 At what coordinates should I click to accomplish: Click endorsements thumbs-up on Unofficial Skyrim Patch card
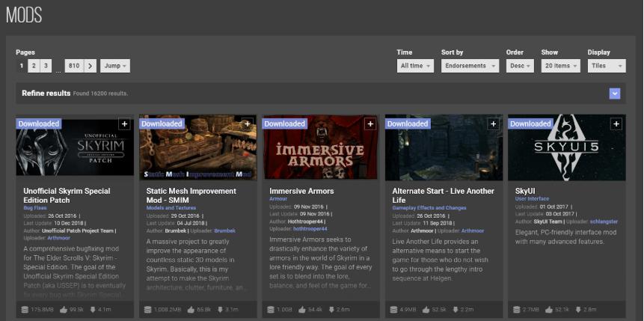click(64, 310)
